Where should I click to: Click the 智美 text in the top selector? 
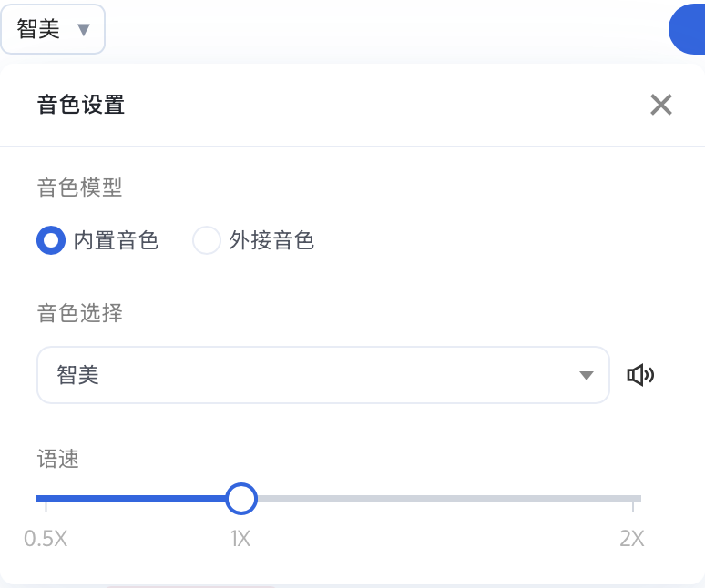(38, 29)
